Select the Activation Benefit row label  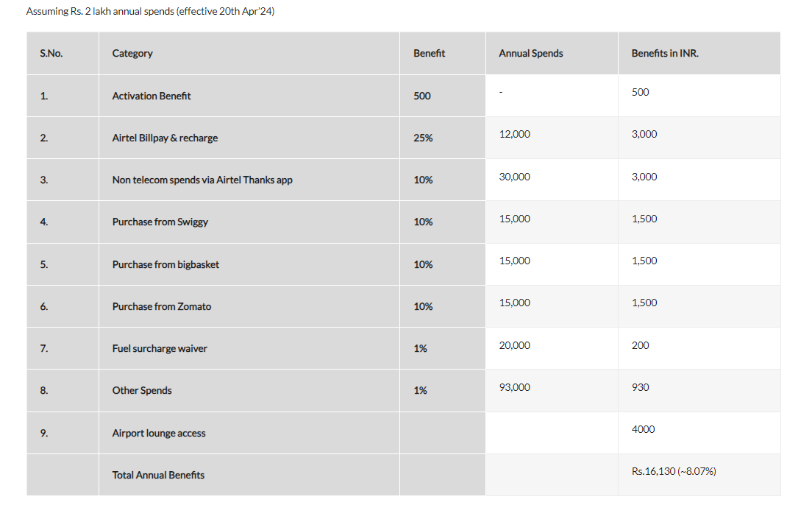coord(152,96)
